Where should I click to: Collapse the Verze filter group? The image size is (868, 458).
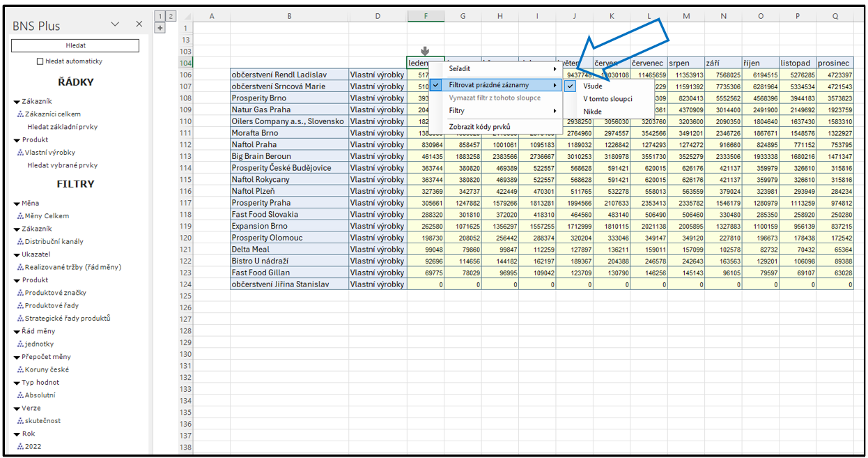click(17, 409)
